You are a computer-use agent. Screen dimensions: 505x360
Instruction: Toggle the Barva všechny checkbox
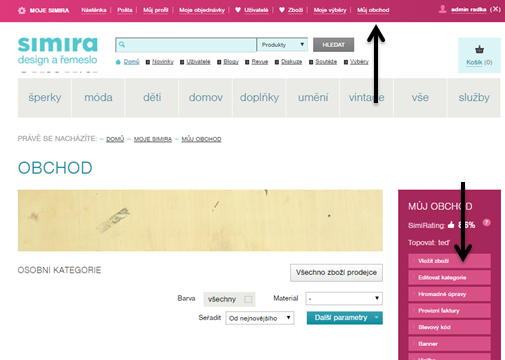248,299
